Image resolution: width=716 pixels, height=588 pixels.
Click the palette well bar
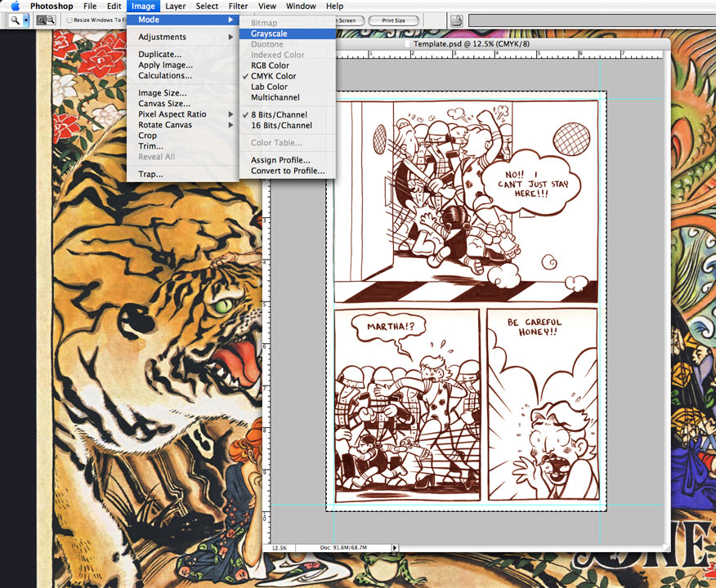(x=592, y=20)
